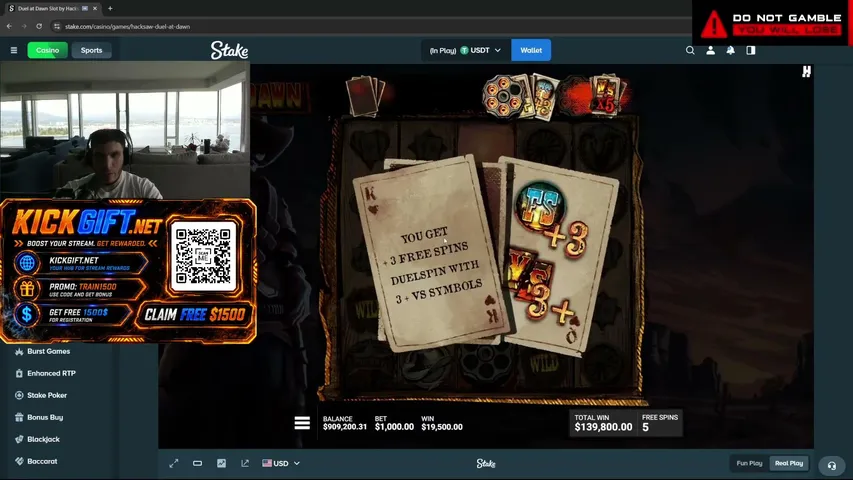Click the Total Win $139,800.00 display
The image size is (853, 480).
coord(603,423)
